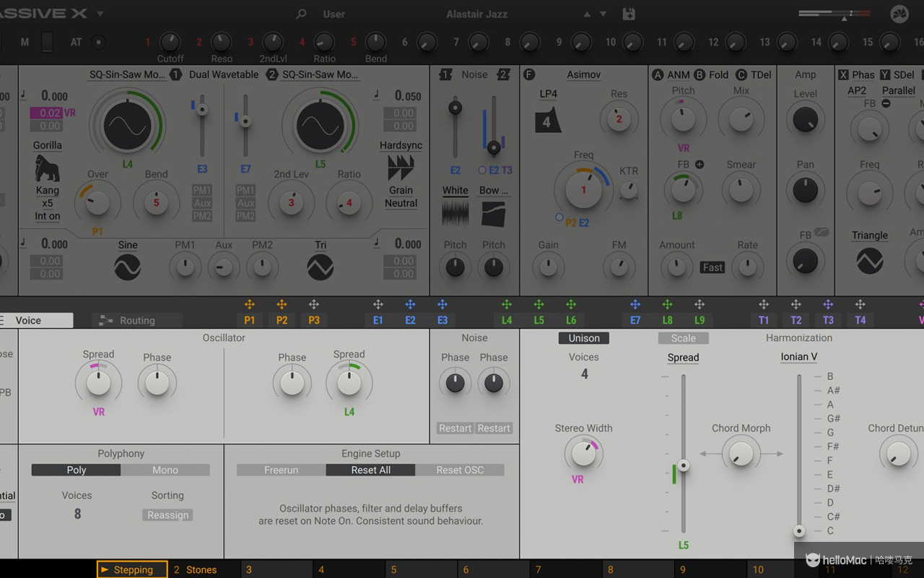Click the White noise waveform thumbnail
Image resolution: width=924 pixels, height=578 pixels.
[x=456, y=215]
